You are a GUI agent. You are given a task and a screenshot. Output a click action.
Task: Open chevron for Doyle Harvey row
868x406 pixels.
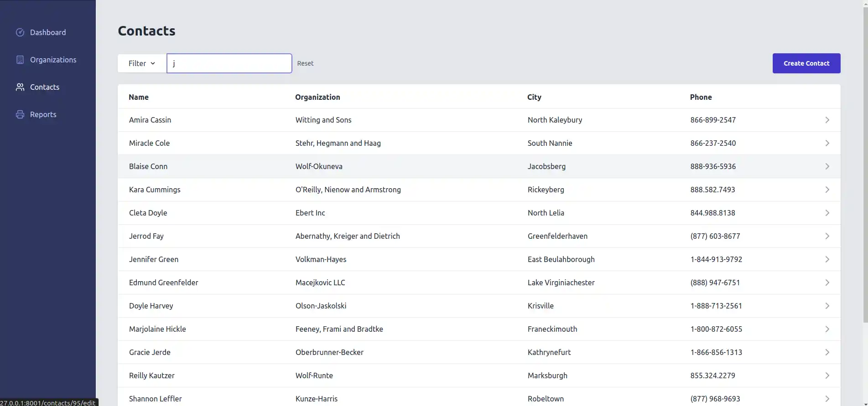(827, 306)
